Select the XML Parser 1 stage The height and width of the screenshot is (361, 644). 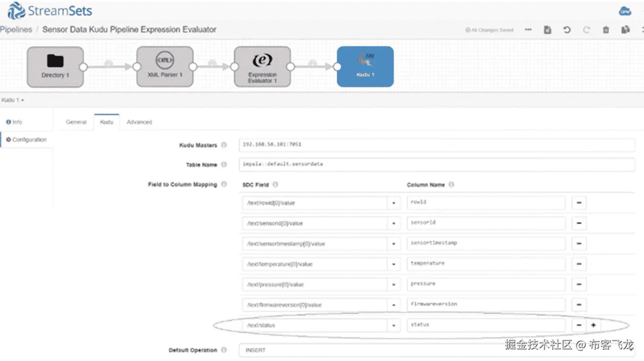tap(165, 66)
